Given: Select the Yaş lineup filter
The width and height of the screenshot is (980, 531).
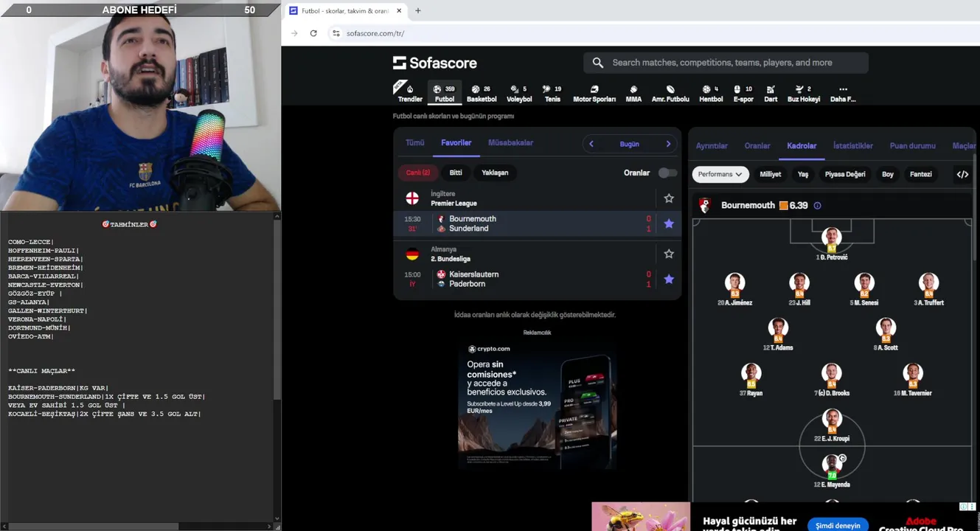Looking at the screenshot, I should [x=803, y=174].
